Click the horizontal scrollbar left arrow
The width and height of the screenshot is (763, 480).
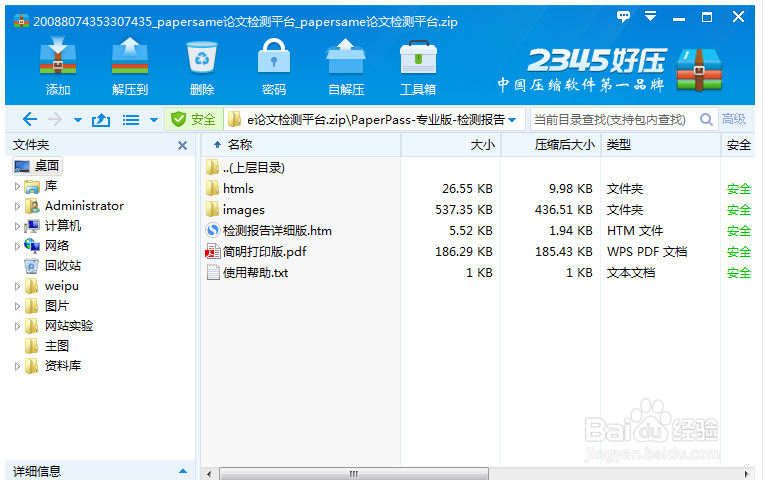(x=209, y=474)
